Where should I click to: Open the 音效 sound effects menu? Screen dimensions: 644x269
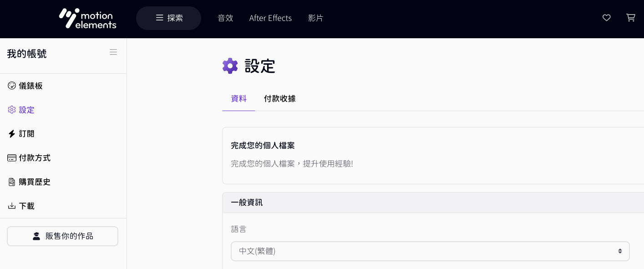coord(225,18)
